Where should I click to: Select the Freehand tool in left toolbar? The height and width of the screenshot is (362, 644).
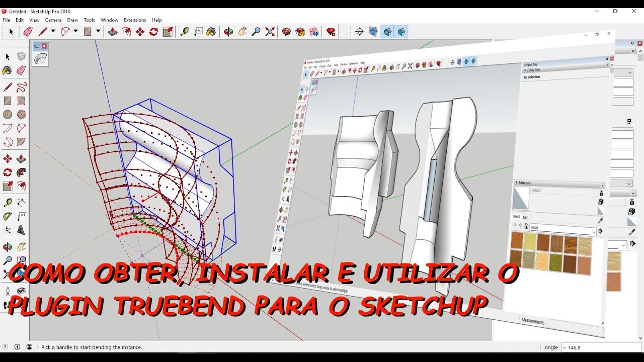point(21,87)
